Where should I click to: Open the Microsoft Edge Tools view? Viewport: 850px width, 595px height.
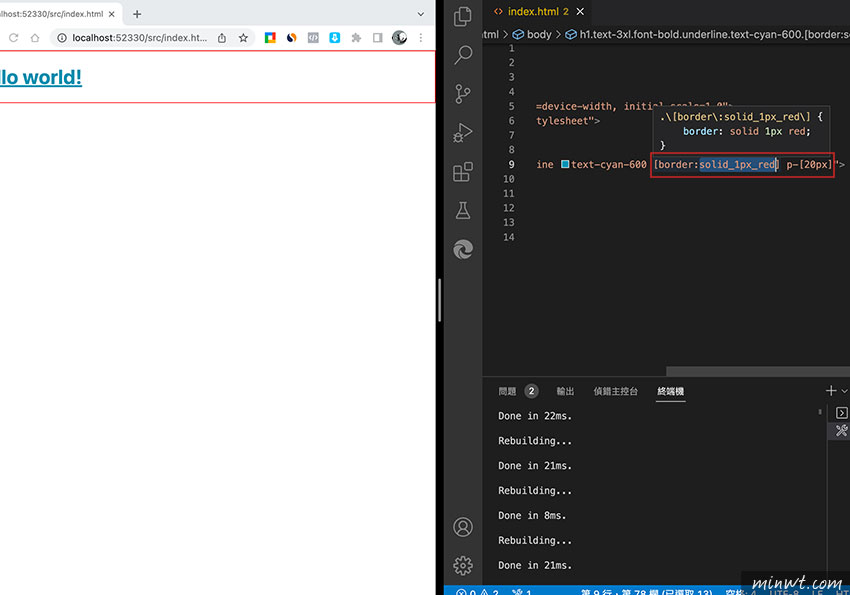tap(463, 249)
